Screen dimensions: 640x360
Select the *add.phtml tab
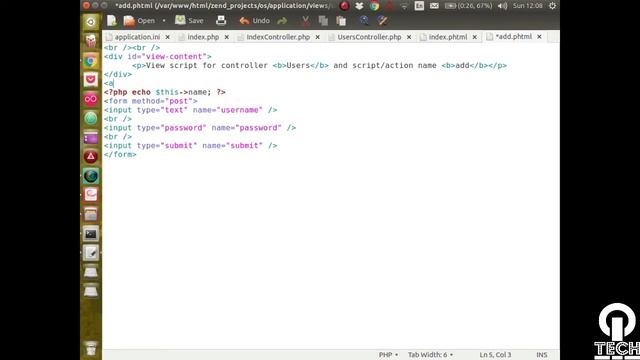pyautogui.click(x=513, y=36)
